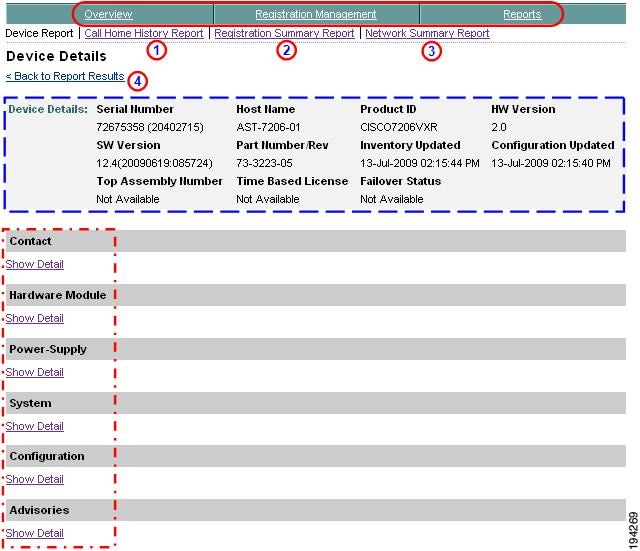640x551 pixels.
Task: Click part number 73-3223-05
Action: [264, 163]
